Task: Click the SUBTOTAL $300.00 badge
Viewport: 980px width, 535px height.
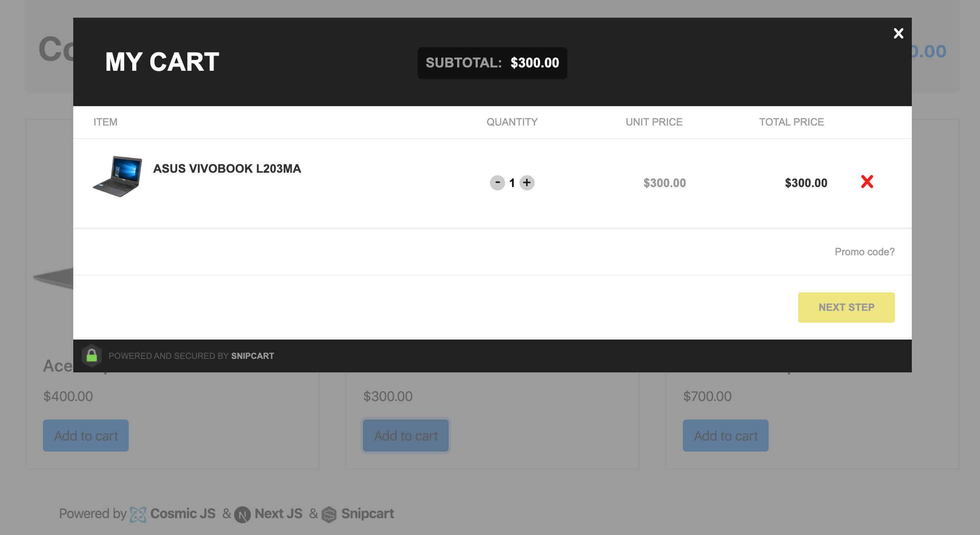Action: 492,63
